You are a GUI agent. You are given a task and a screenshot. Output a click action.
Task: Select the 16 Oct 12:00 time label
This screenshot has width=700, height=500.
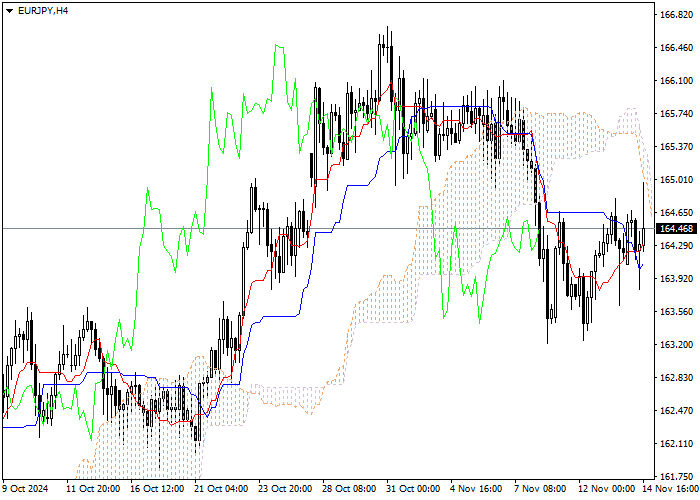pyautogui.click(x=157, y=488)
